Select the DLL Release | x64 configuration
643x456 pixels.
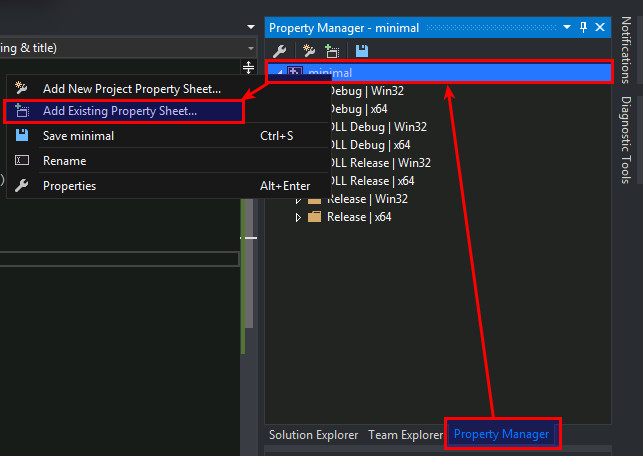[372, 181]
